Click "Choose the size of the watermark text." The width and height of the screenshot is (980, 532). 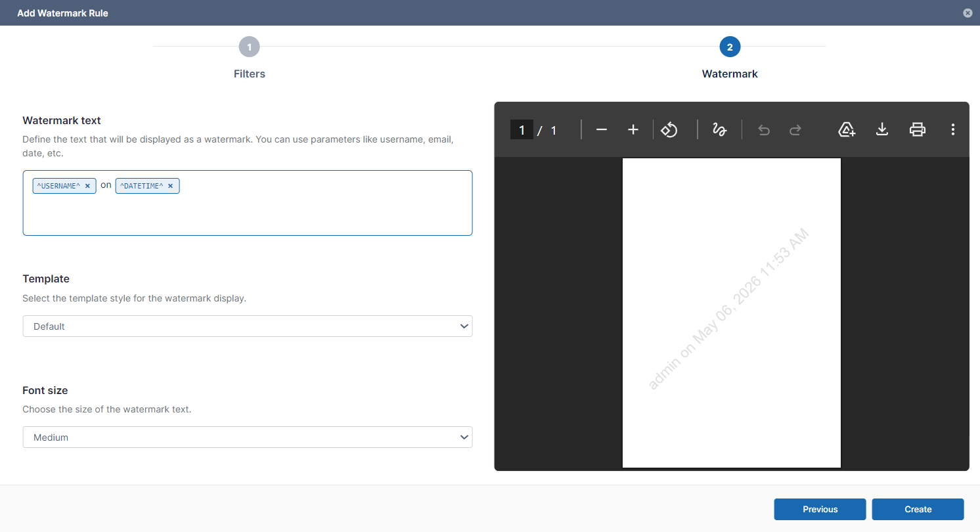click(x=107, y=409)
